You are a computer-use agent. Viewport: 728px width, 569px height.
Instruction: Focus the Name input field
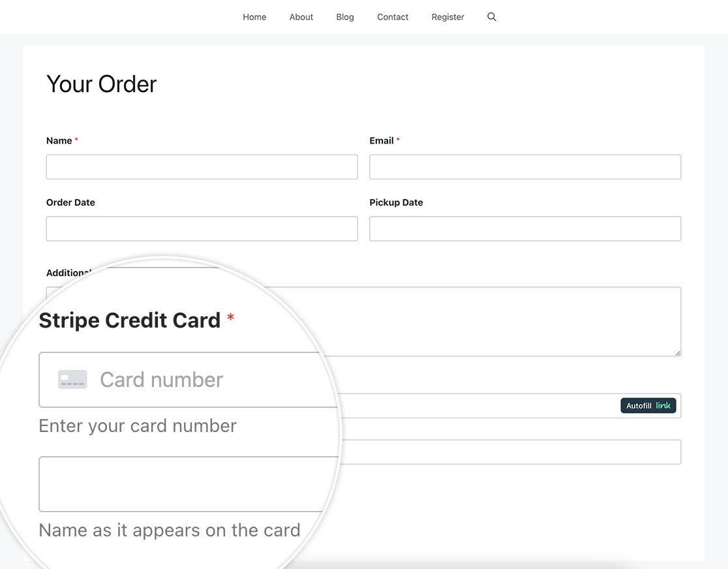click(x=202, y=166)
